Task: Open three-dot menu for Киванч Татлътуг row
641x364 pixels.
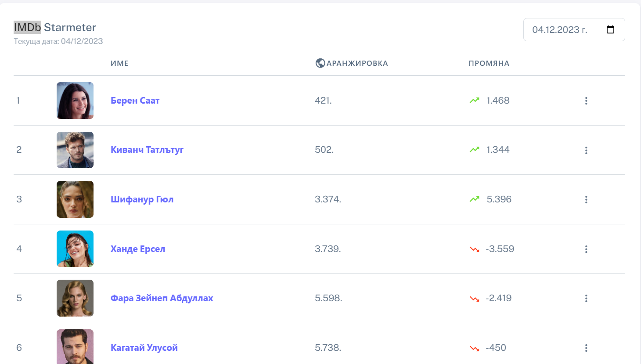Action: point(586,151)
